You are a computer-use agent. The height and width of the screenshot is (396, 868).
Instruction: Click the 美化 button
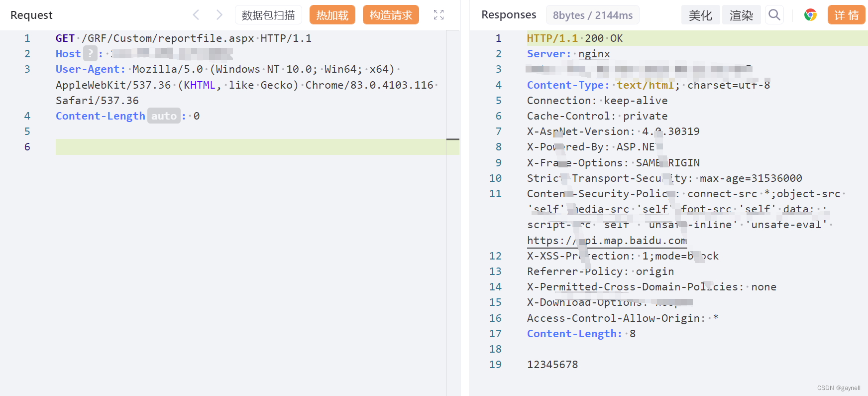(700, 15)
